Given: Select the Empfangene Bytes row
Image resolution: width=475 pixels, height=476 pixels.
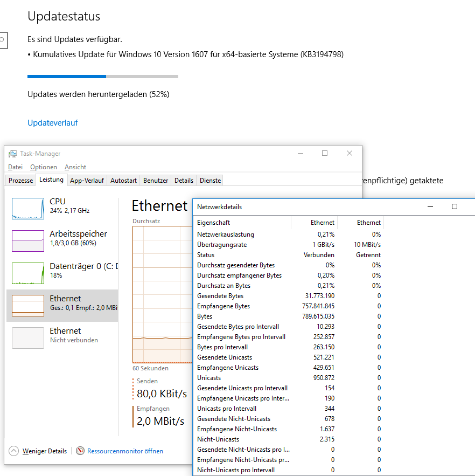Looking at the screenshot, I should pyautogui.click(x=289, y=306).
